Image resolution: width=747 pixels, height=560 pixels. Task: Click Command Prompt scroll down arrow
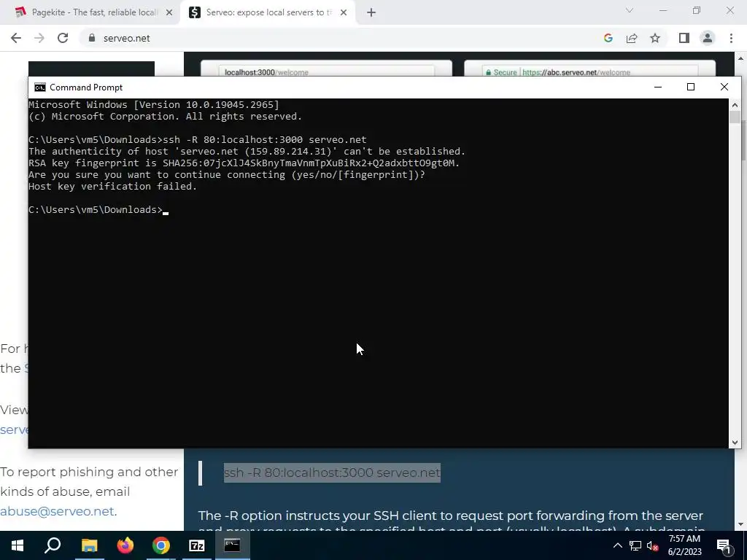pos(735,443)
